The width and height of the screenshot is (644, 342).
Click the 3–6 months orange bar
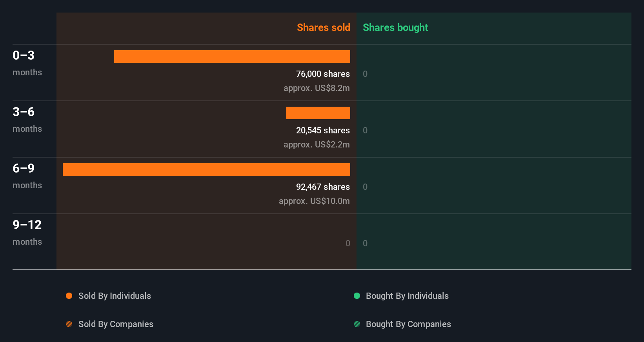pyautogui.click(x=318, y=113)
